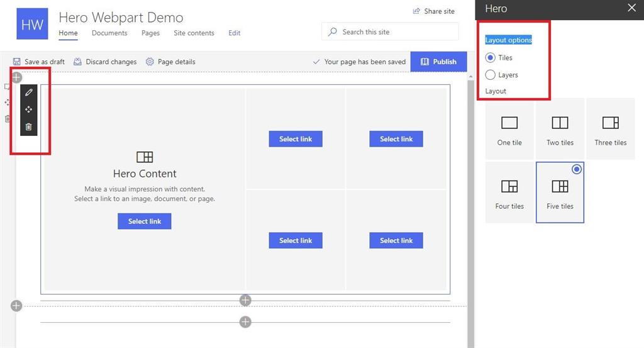This screenshot has width=644, height=348.
Task: Click the HW site logo tile
Action: (32, 24)
